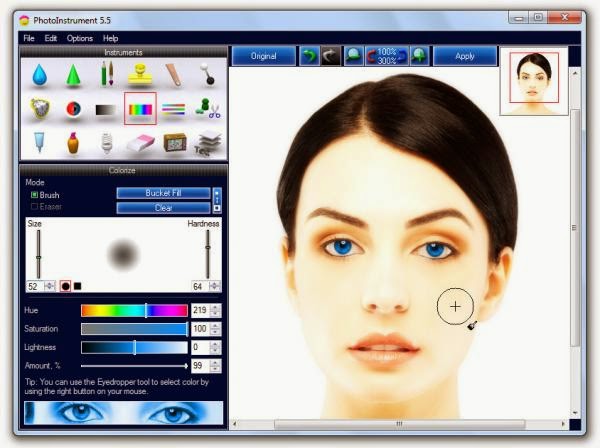Click the Clear button
This screenshot has width=600, height=448.
pyautogui.click(x=163, y=208)
